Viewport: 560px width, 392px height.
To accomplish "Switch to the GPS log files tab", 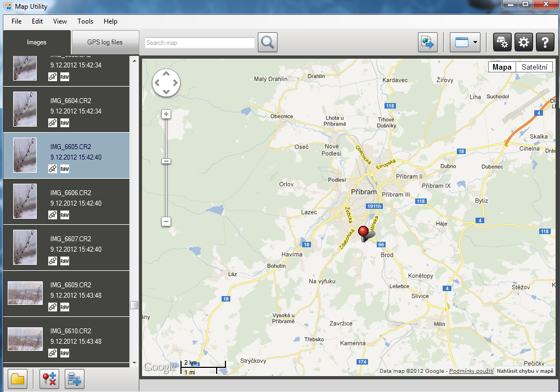I will [x=105, y=42].
